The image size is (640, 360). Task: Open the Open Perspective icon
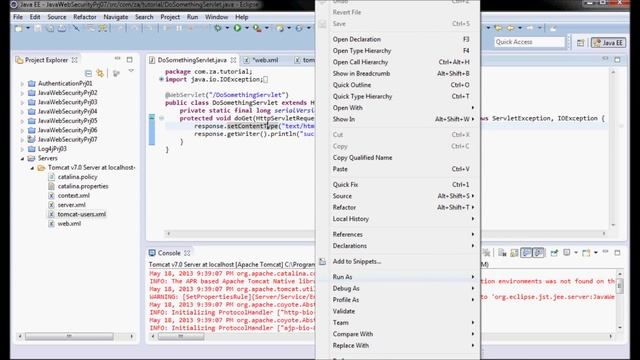(580, 42)
